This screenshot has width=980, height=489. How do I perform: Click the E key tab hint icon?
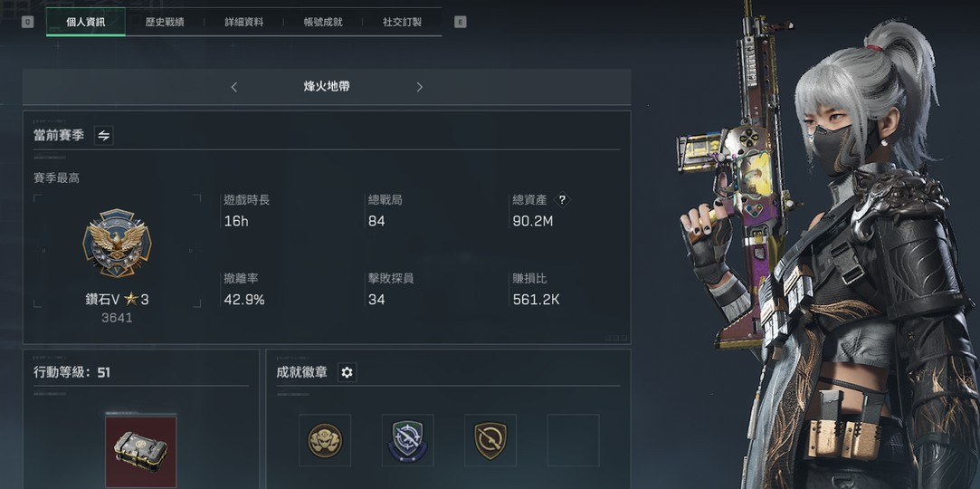point(460,22)
